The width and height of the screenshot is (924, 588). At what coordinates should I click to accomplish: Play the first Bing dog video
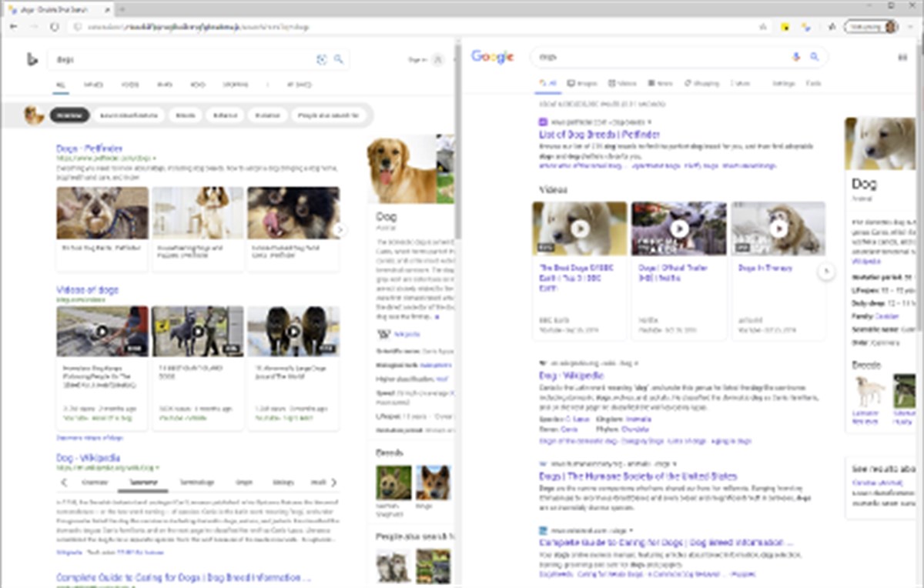102,331
